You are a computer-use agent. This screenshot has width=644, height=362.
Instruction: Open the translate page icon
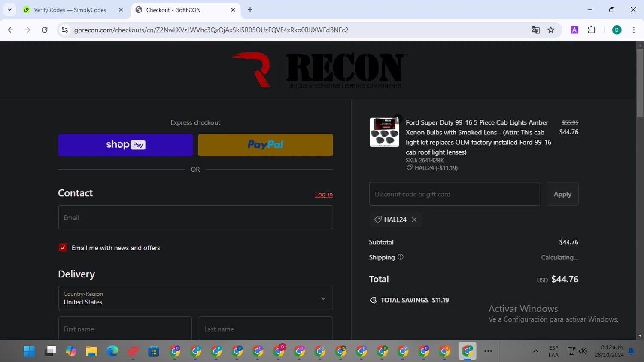[x=535, y=30]
